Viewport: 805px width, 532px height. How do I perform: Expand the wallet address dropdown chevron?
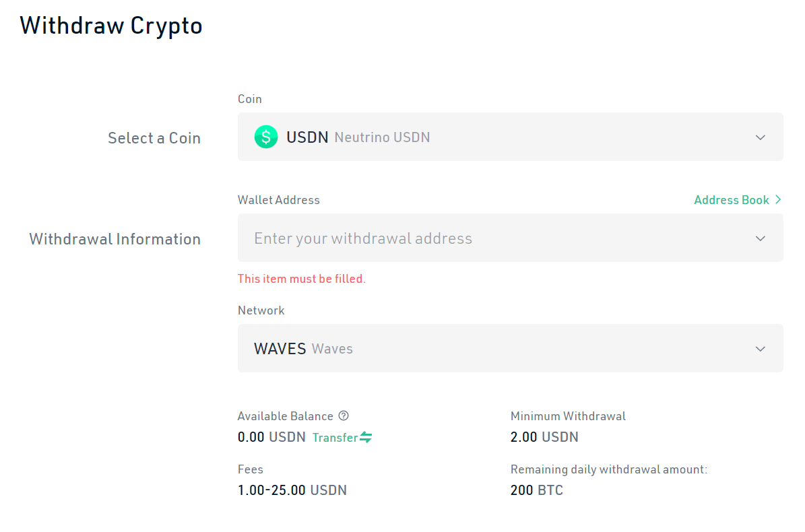761,238
